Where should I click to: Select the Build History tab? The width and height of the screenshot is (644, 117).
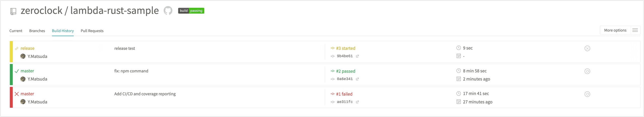(x=63, y=31)
